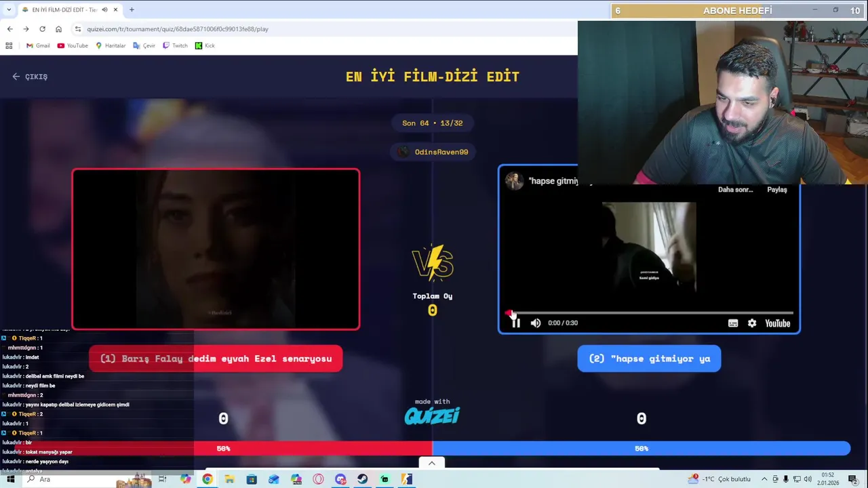Open Task View on the taskbar
Image resolution: width=868 pixels, height=488 pixels.
click(163, 479)
